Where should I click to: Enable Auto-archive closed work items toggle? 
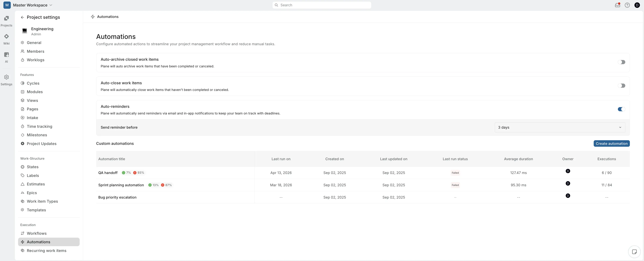[x=621, y=62]
